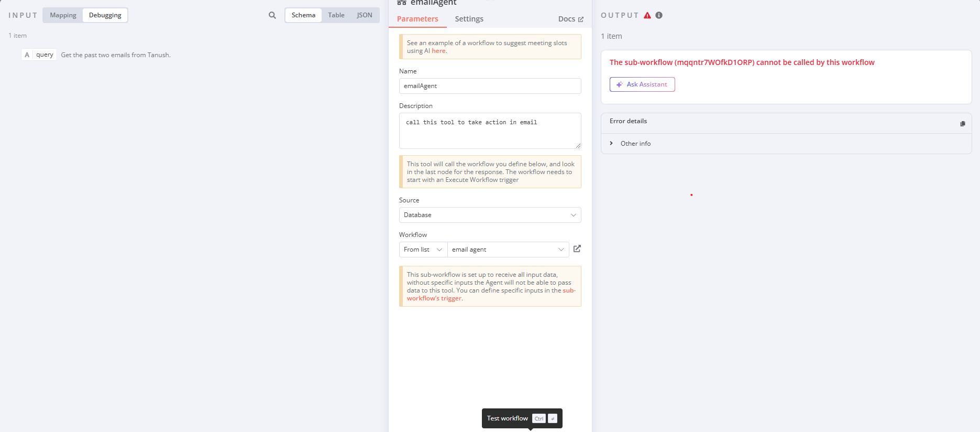980x432 pixels.
Task: Click the sparkle icon inside Ask Assistant
Action: (x=620, y=84)
